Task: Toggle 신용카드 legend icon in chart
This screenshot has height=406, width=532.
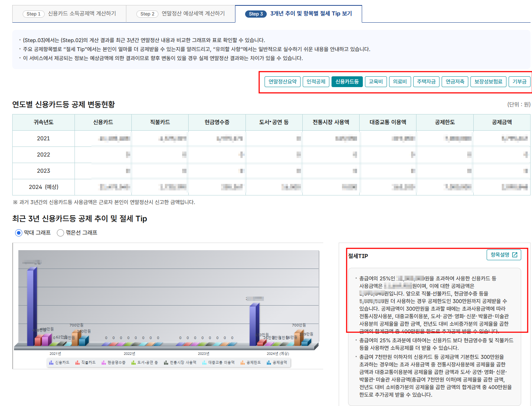Action: point(51,362)
